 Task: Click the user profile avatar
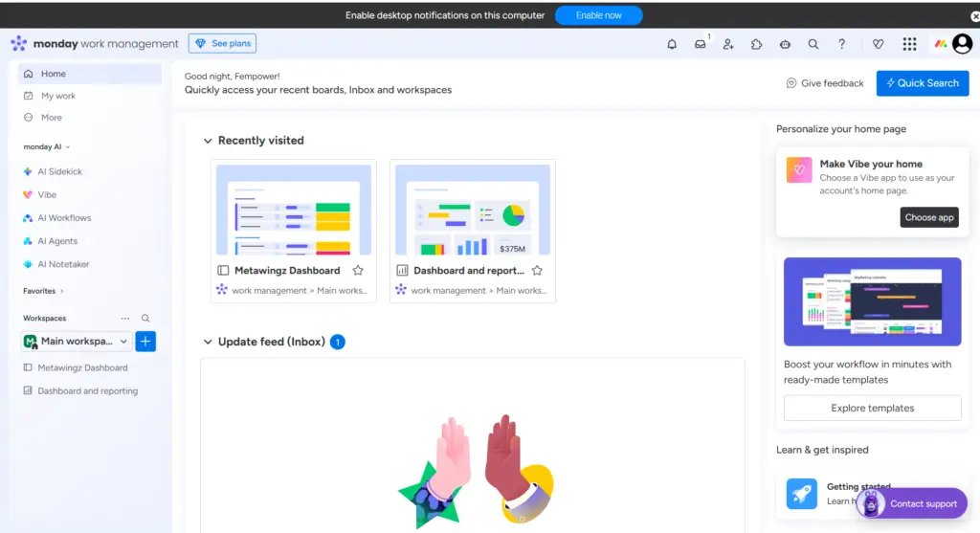(963, 44)
